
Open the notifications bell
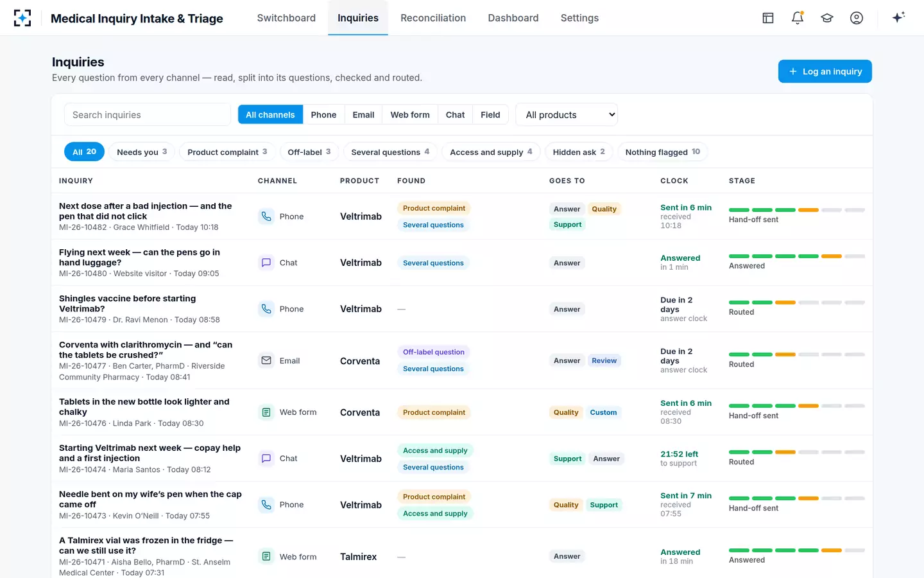tap(798, 18)
